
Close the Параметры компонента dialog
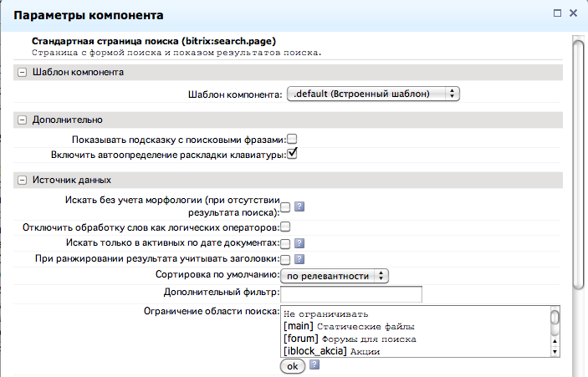(x=573, y=14)
